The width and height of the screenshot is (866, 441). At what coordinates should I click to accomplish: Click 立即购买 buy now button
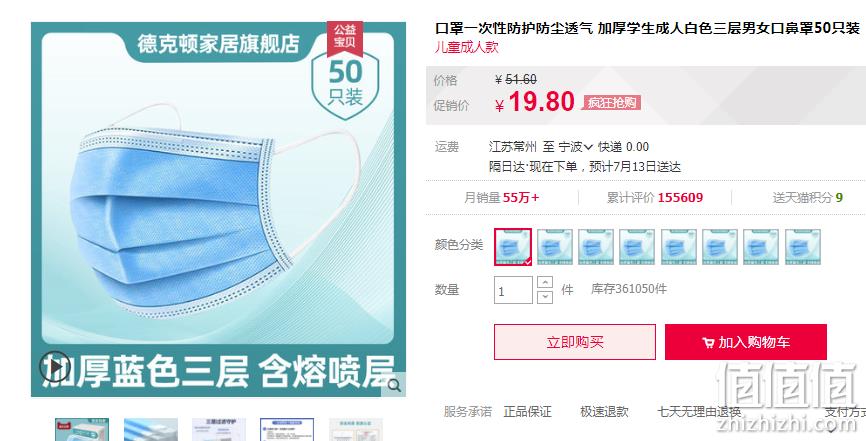point(575,342)
